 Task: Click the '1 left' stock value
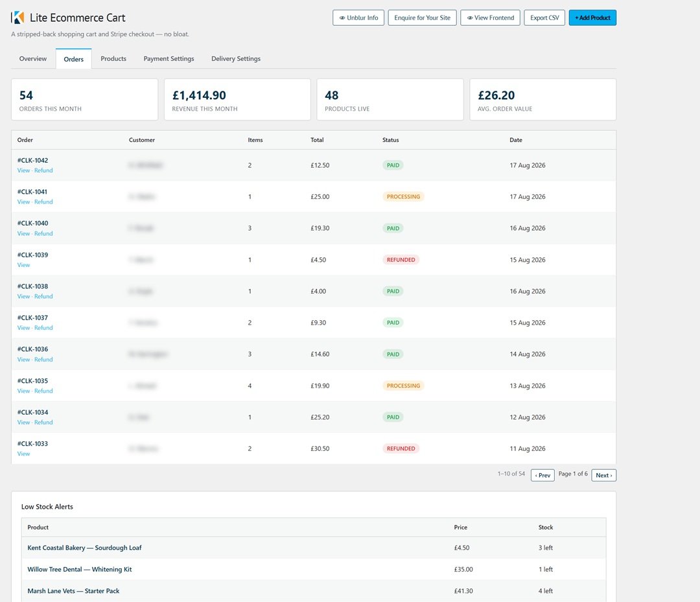pyautogui.click(x=546, y=569)
